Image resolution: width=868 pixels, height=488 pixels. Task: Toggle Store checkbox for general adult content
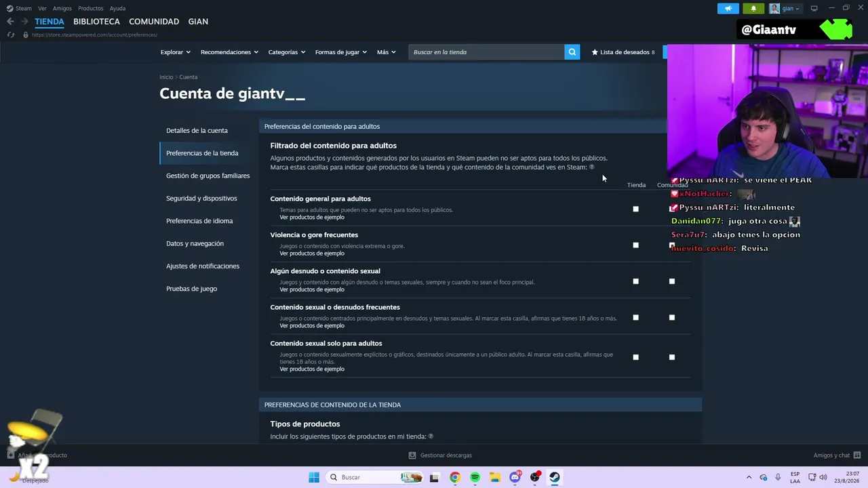pos(635,209)
